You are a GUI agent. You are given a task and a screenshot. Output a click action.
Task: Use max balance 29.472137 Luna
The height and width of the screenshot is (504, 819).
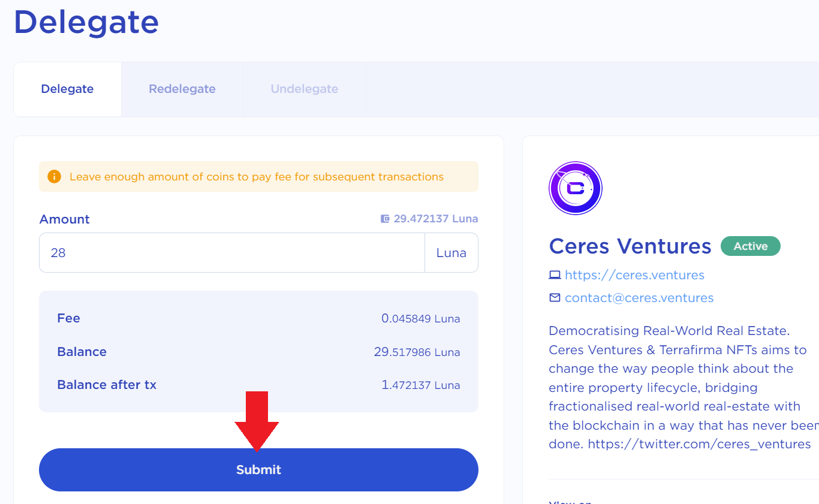pyautogui.click(x=435, y=219)
